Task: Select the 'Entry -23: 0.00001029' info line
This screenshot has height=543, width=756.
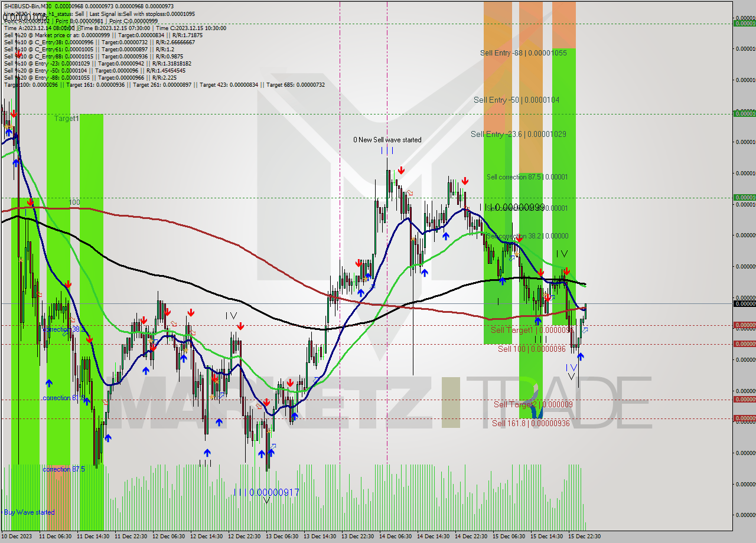Action: point(97,63)
